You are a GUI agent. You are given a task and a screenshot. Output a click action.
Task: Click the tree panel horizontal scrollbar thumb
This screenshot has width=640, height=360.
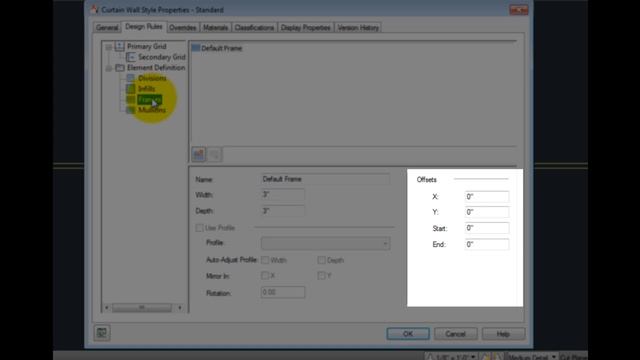click(x=142, y=307)
